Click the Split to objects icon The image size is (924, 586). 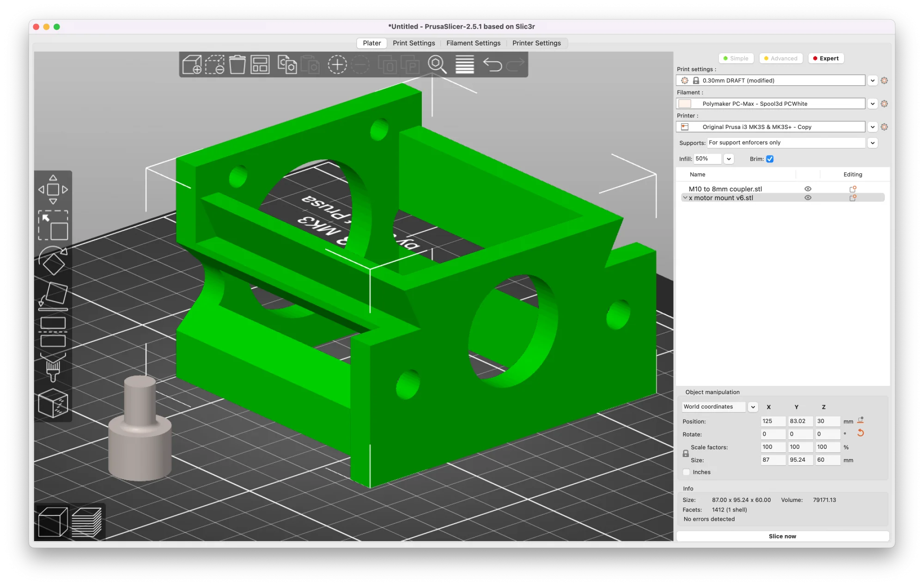point(387,65)
